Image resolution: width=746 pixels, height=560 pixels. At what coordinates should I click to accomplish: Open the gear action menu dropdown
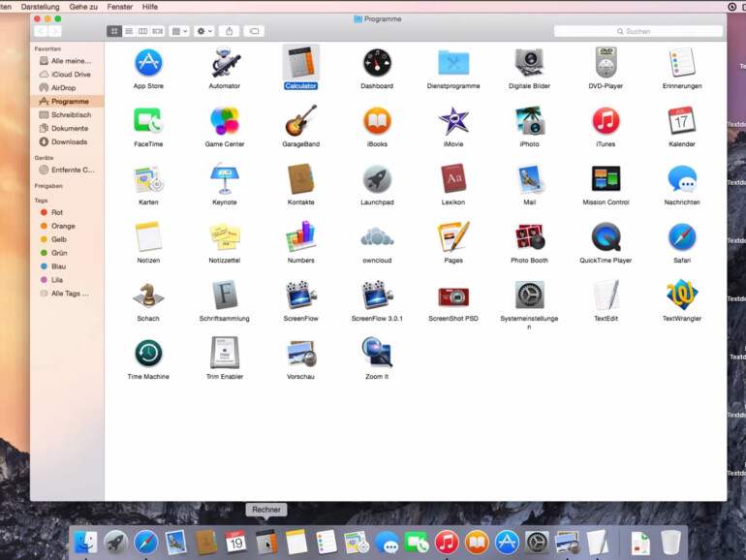[x=204, y=31]
